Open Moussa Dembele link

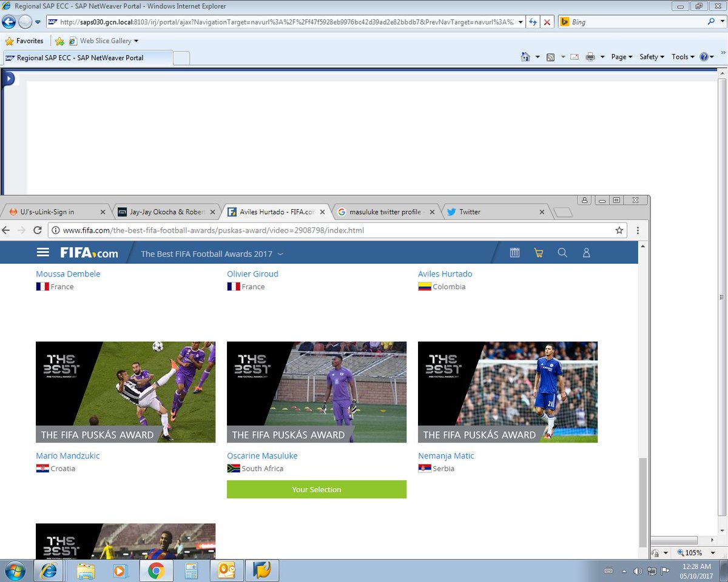68,274
